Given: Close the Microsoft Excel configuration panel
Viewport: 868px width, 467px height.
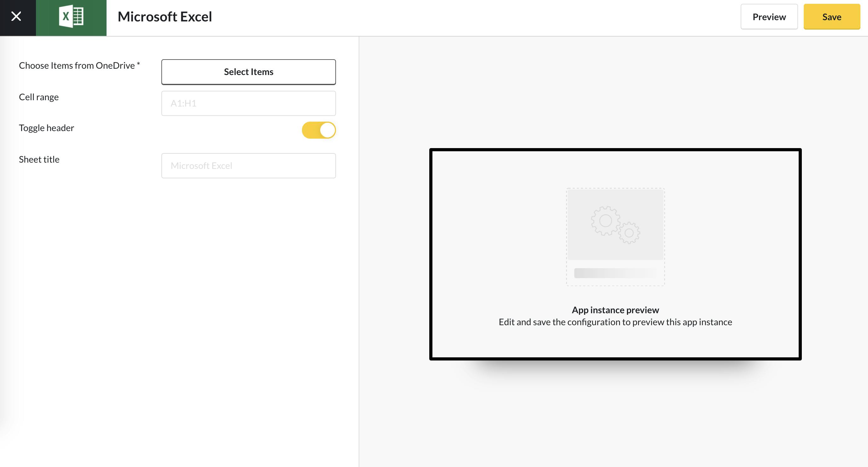Looking at the screenshot, I should (16, 16).
